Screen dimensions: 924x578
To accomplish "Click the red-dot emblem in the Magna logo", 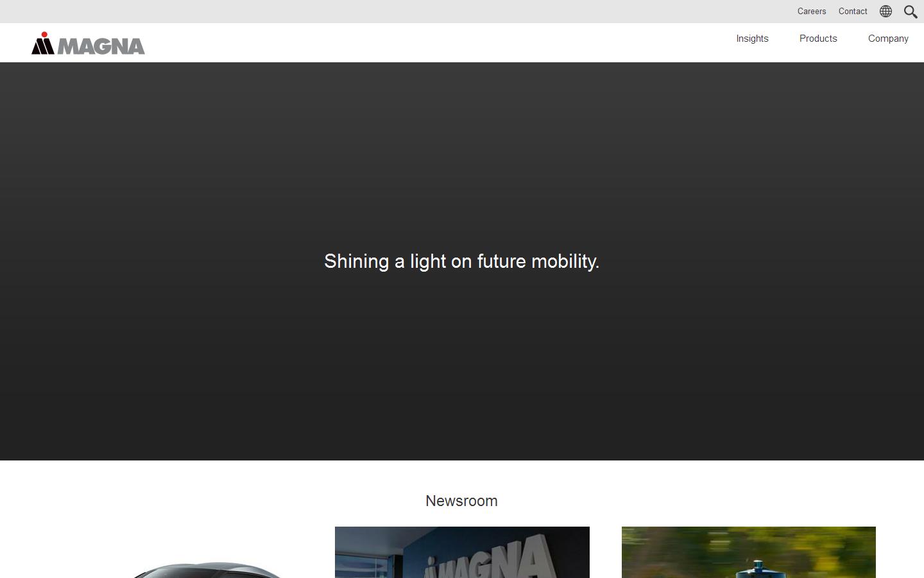I will coord(43,44).
